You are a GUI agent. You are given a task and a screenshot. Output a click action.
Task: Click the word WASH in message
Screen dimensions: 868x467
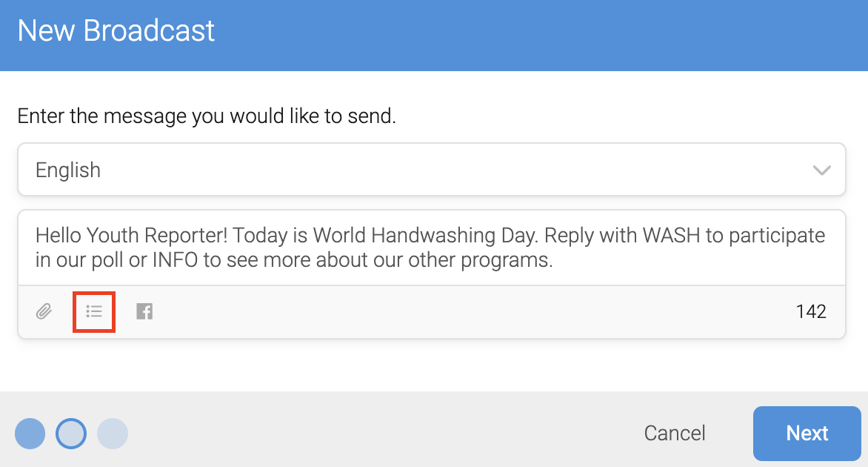click(x=671, y=236)
